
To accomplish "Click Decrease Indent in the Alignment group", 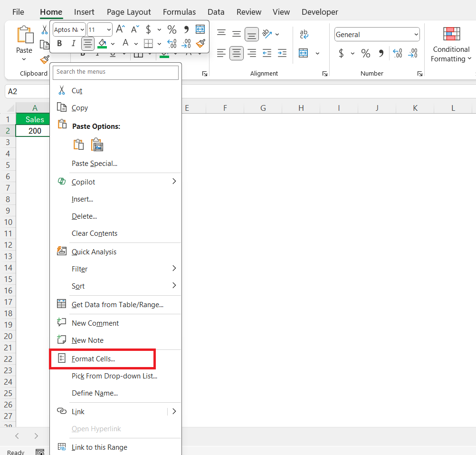I will (267, 53).
